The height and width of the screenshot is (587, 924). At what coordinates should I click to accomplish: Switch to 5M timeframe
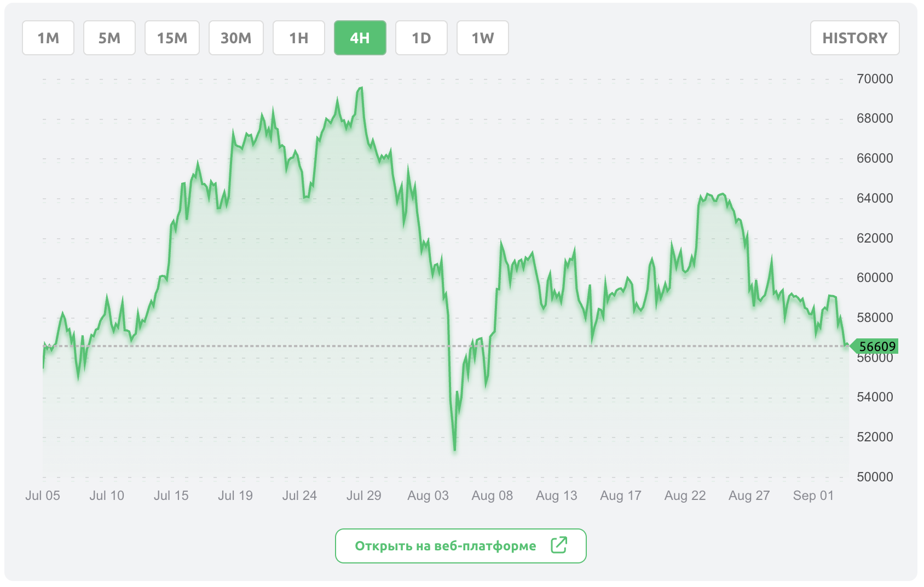pos(109,38)
